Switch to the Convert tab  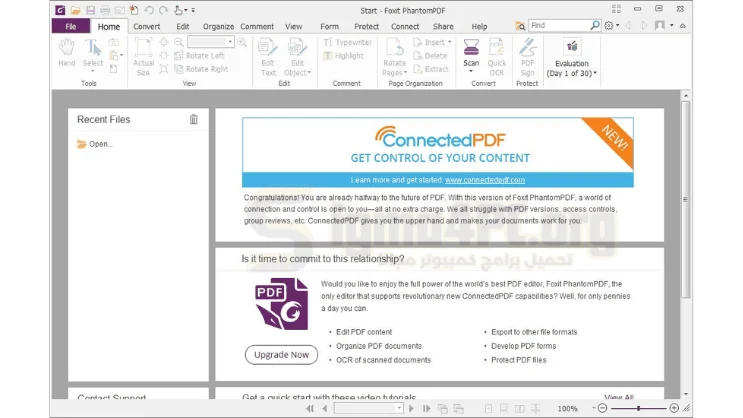(x=146, y=27)
